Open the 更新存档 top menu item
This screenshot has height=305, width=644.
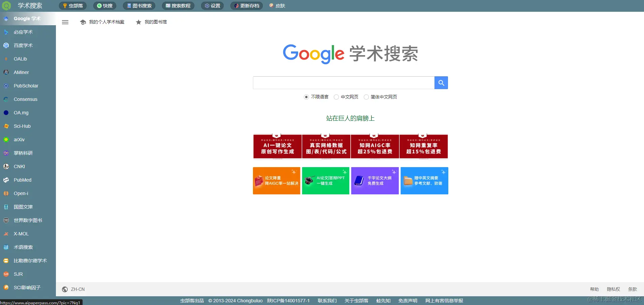click(x=247, y=6)
